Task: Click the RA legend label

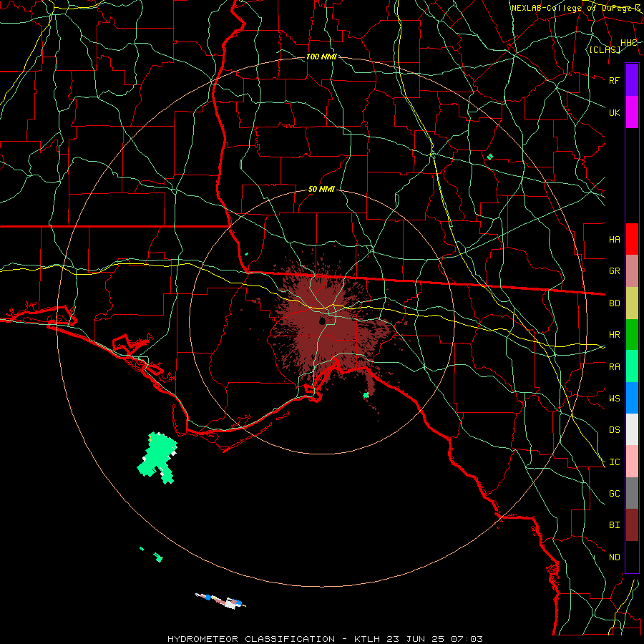Action: point(614,367)
